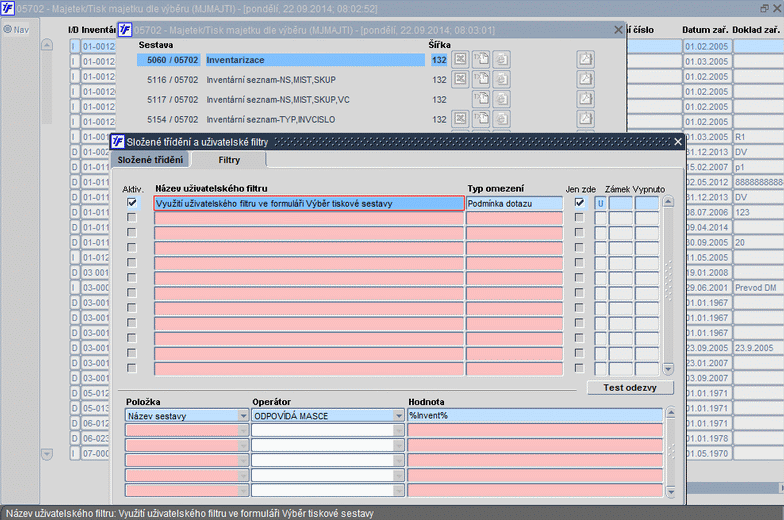Click HTML export icon for report 5154 / 05702
The width and height of the screenshot is (784, 520).
(x=502, y=119)
